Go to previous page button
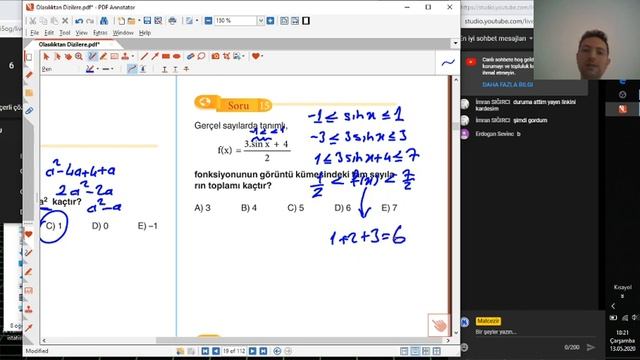 216,351
